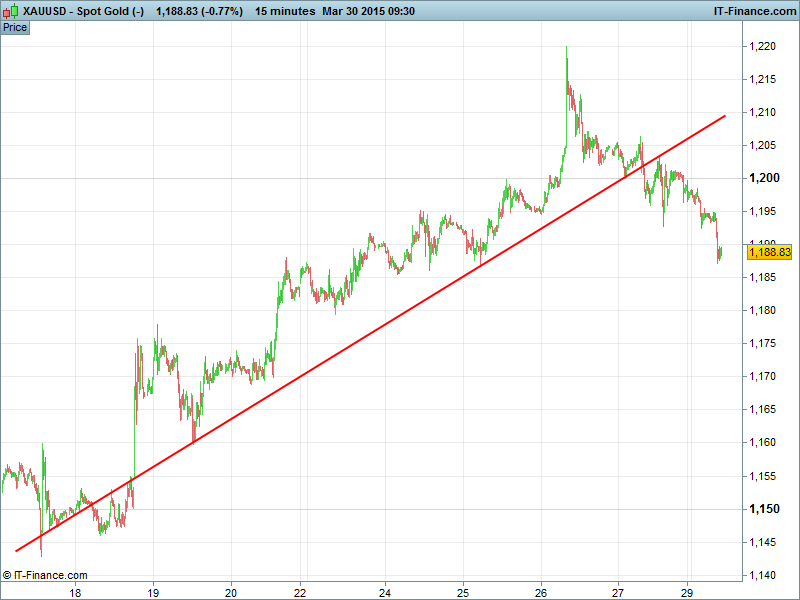
Task: Click the © IT-Finance.com watermark
Action: 46,575
